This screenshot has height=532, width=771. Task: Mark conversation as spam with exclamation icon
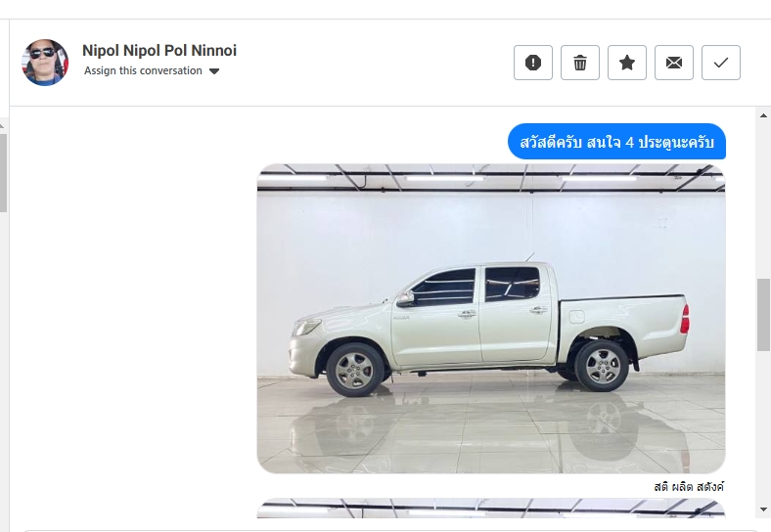(533, 63)
